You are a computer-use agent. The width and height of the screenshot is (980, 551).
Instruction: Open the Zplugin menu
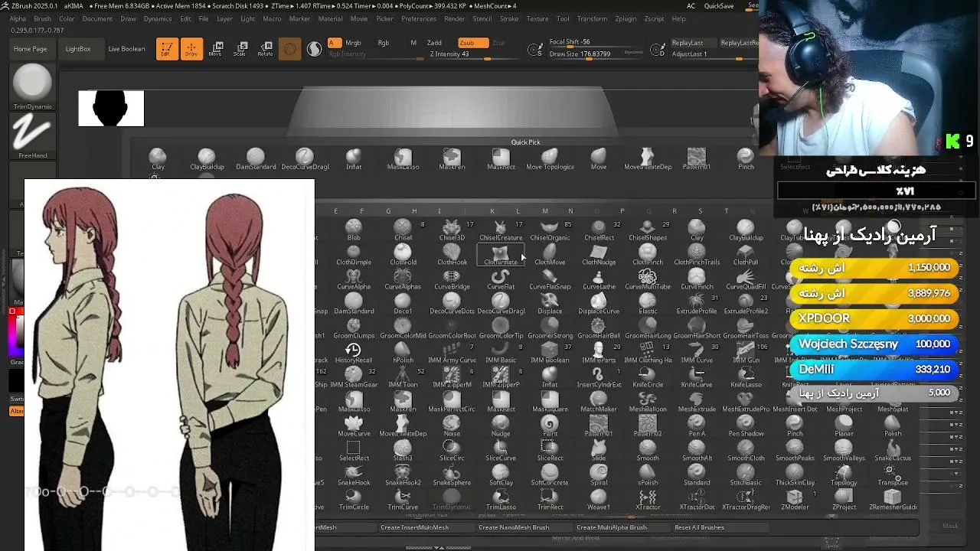[626, 18]
